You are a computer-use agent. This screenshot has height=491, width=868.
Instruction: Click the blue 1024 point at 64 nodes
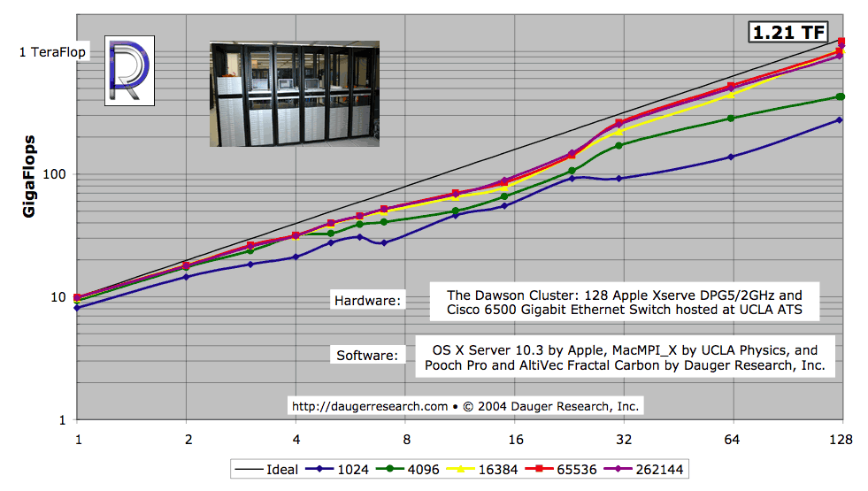tap(731, 157)
